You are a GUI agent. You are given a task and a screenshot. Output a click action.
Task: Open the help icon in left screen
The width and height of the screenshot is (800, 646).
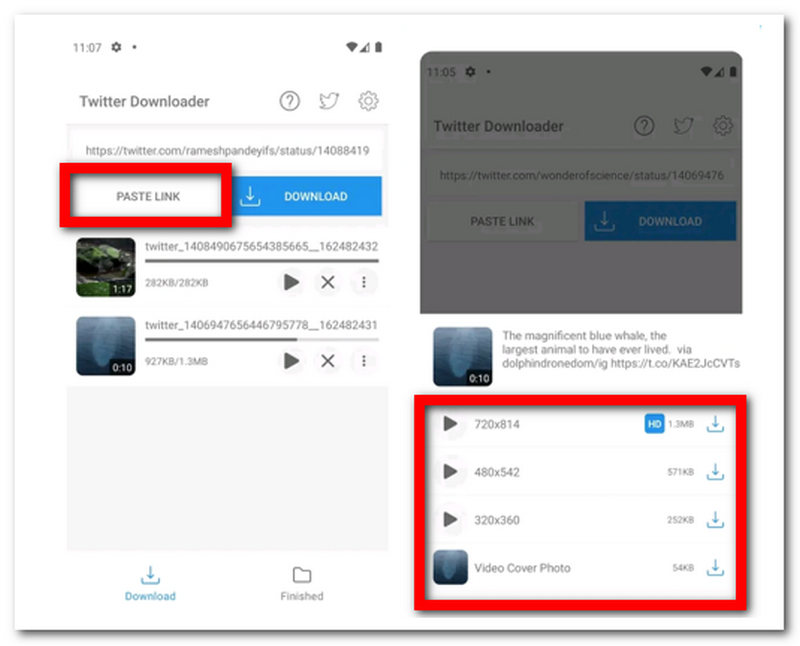coord(289,101)
